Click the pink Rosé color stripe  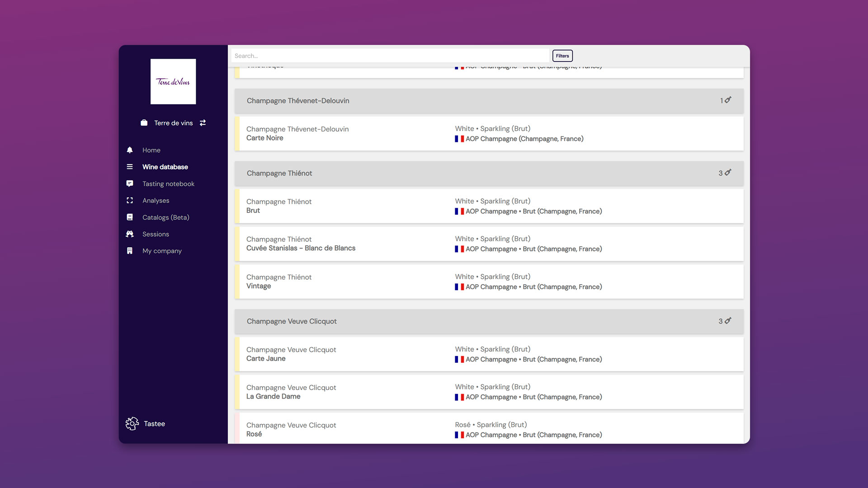tap(237, 428)
